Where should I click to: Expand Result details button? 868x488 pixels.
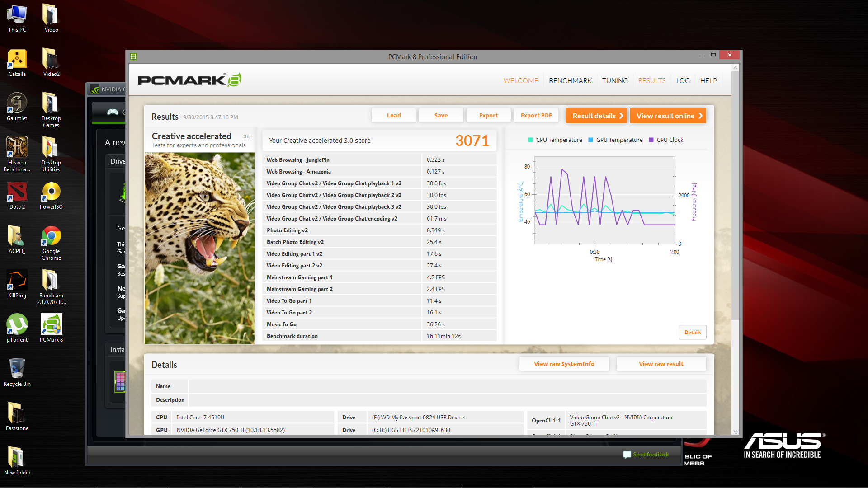596,116
